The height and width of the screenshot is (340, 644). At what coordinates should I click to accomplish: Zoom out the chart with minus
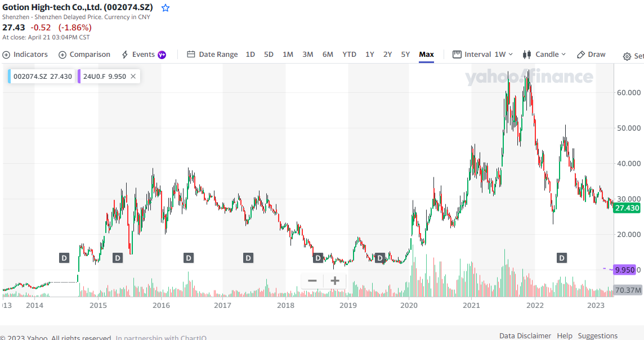click(312, 281)
